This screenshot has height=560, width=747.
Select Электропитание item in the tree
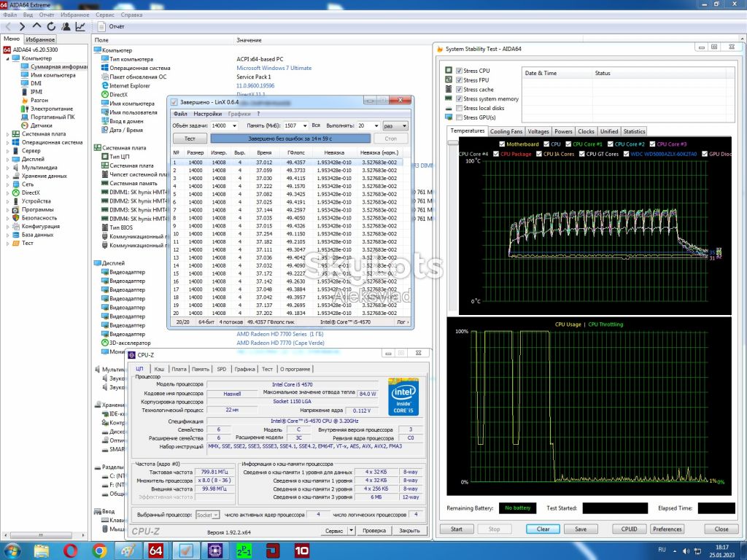click(52, 109)
